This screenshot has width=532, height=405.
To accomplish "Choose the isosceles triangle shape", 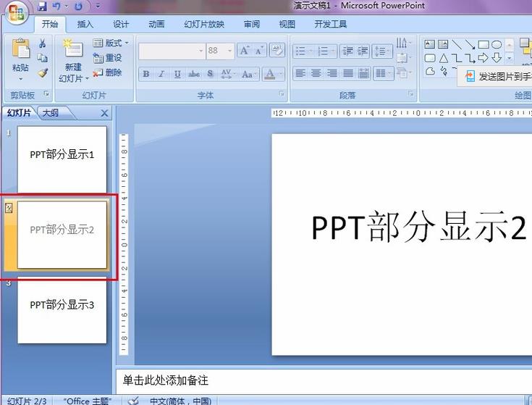I will [443, 58].
